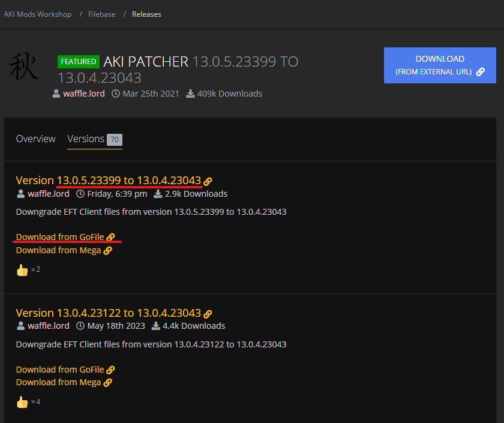Click the AKI kanji logo image

tap(24, 67)
